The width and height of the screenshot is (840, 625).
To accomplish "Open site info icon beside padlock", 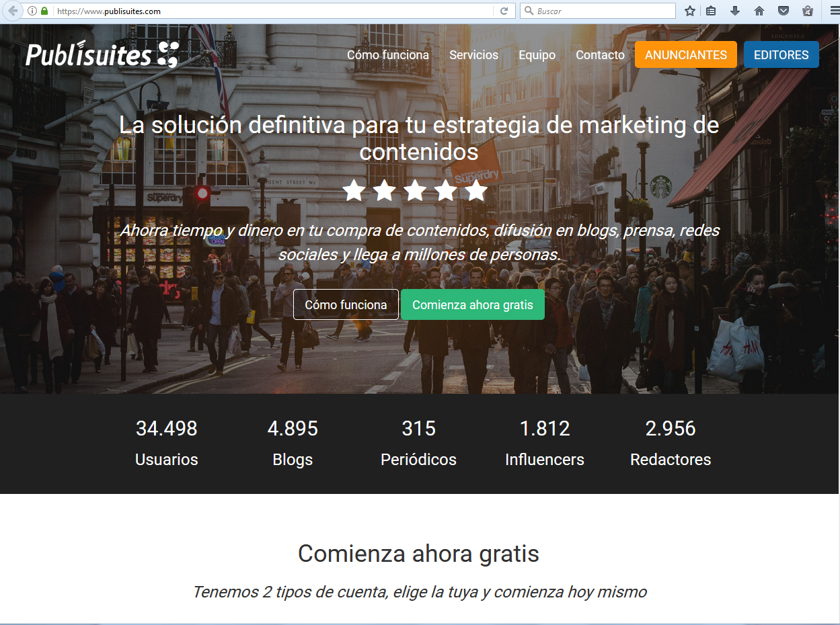I will pyautogui.click(x=32, y=11).
